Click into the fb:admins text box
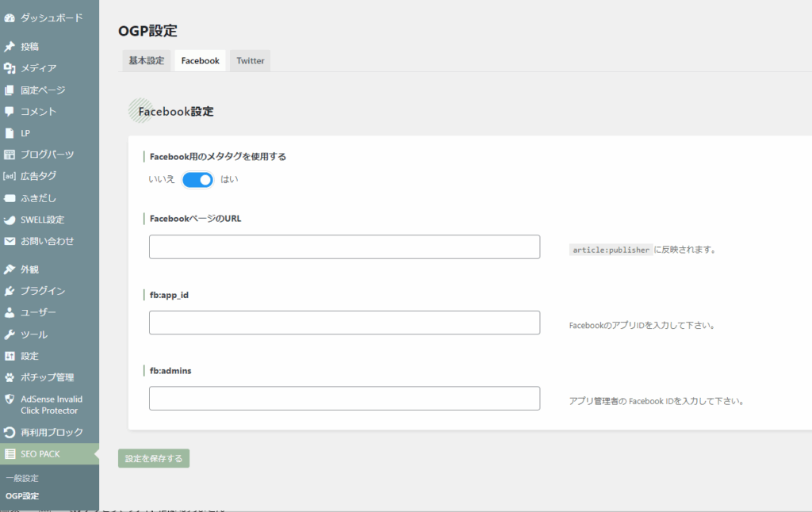812x512 pixels. 344,398
